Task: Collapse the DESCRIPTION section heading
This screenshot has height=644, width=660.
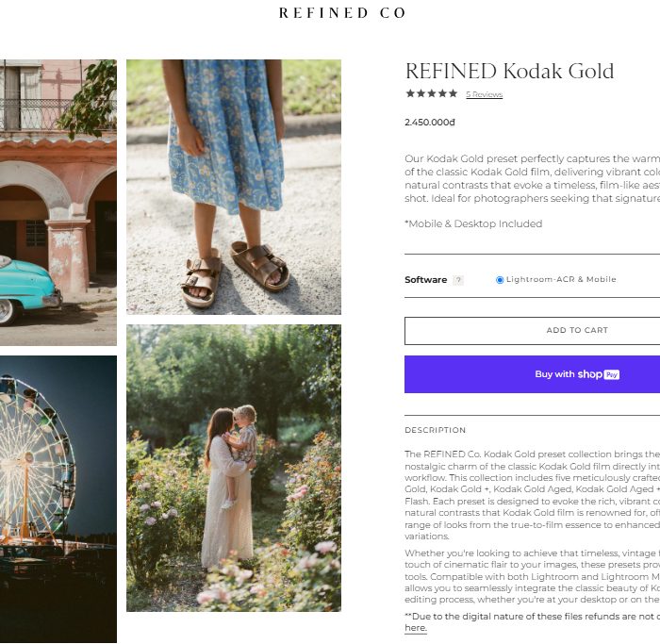Action: point(436,430)
